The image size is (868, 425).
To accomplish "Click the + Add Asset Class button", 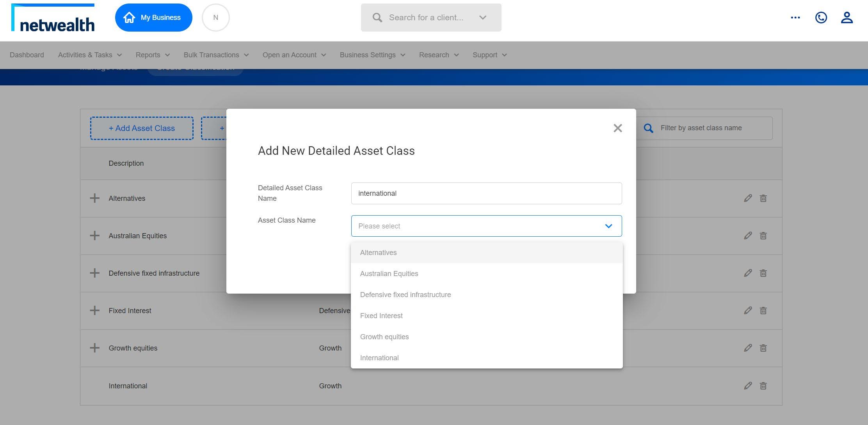I will [142, 128].
